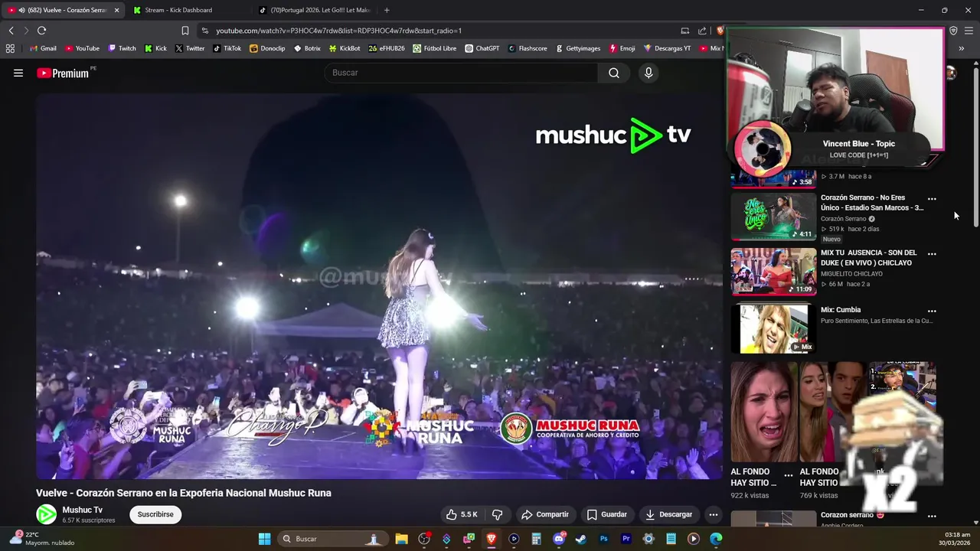The height and width of the screenshot is (551, 980).
Task: Open browser menu at top-right hamburger
Action: pos(969,31)
